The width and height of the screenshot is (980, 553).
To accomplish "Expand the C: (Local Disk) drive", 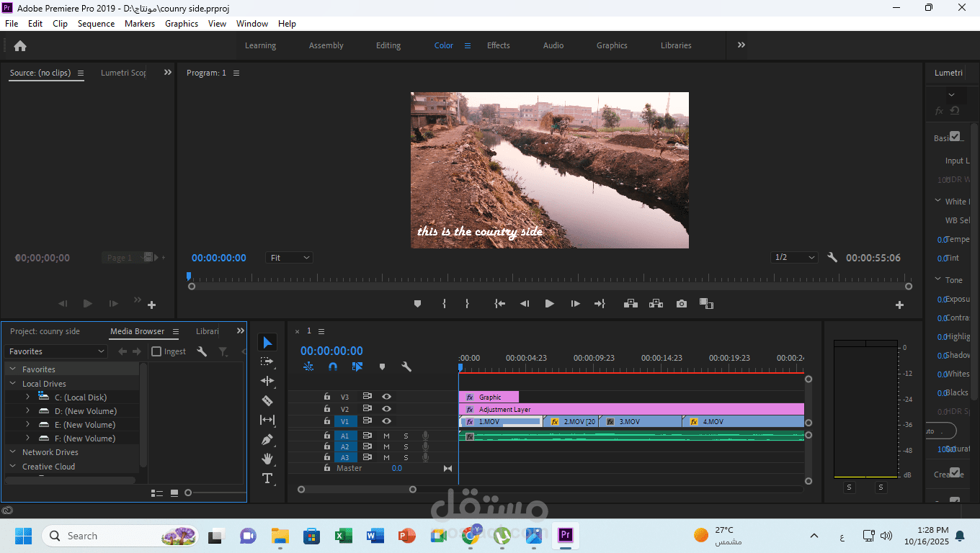I will 27,397.
